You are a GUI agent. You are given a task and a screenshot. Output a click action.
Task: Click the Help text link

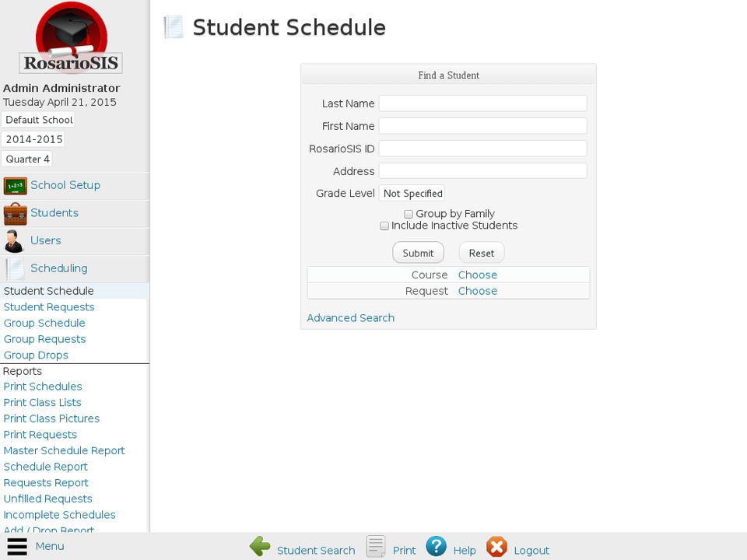(465, 551)
